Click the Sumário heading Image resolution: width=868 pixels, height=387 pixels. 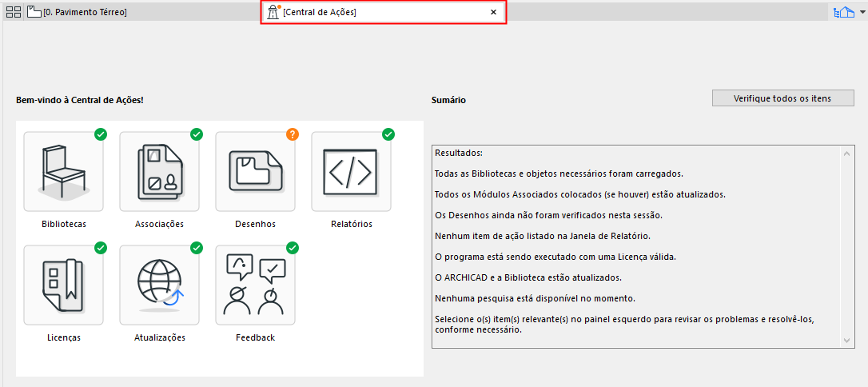click(448, 100)
